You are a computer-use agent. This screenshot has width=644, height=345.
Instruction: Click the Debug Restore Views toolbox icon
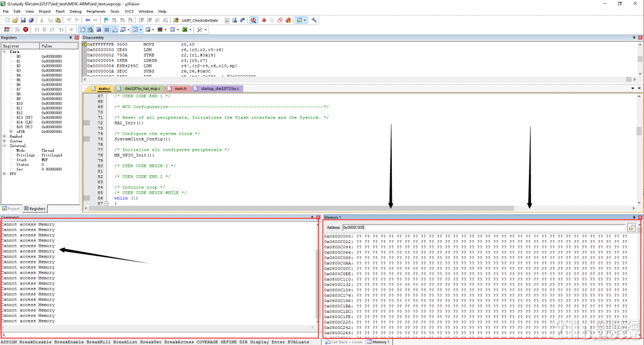tap(200, 30)
